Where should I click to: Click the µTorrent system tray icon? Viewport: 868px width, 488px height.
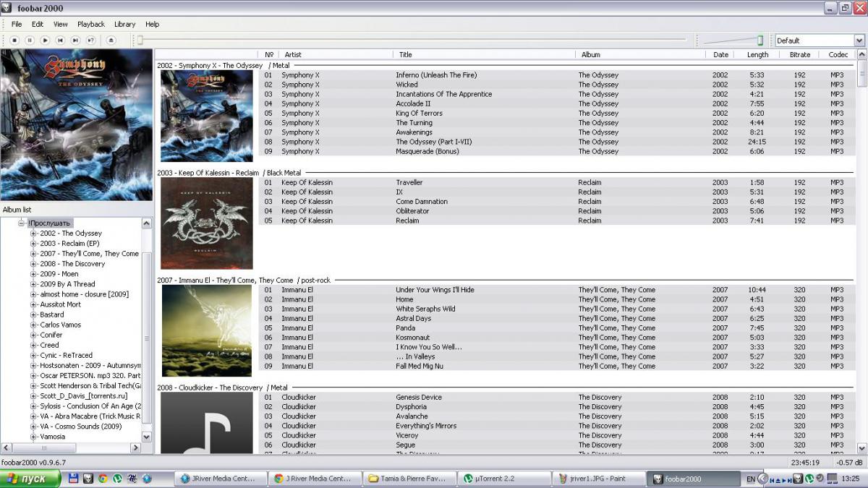click(809, 479)
